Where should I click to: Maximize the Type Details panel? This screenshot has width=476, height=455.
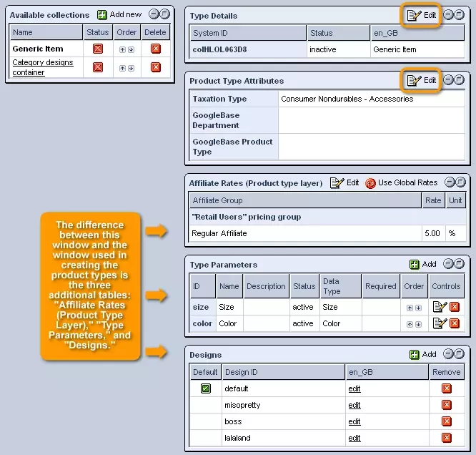[x=460, y=14]
